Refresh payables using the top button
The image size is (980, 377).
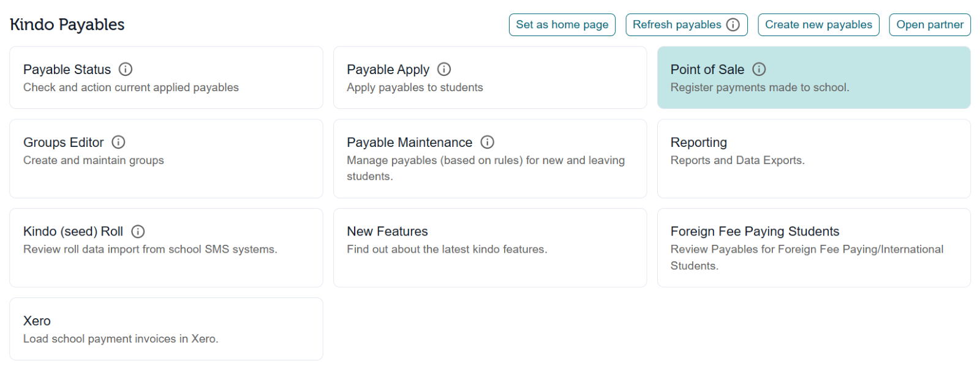click(687, 24)
